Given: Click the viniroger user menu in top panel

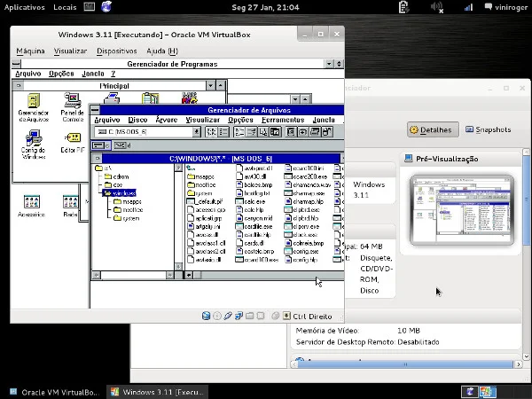Looking at the screenshot, I should [x=505, y=7].
